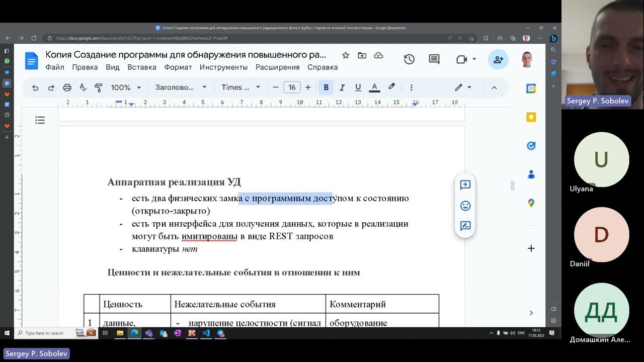Activate the paint format tool

point(99,87)
